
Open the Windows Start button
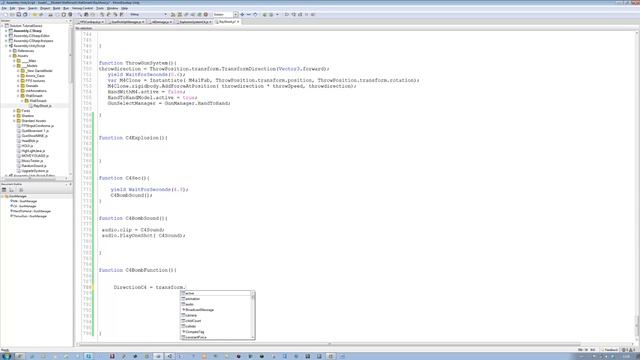click(x=7, y=356)
